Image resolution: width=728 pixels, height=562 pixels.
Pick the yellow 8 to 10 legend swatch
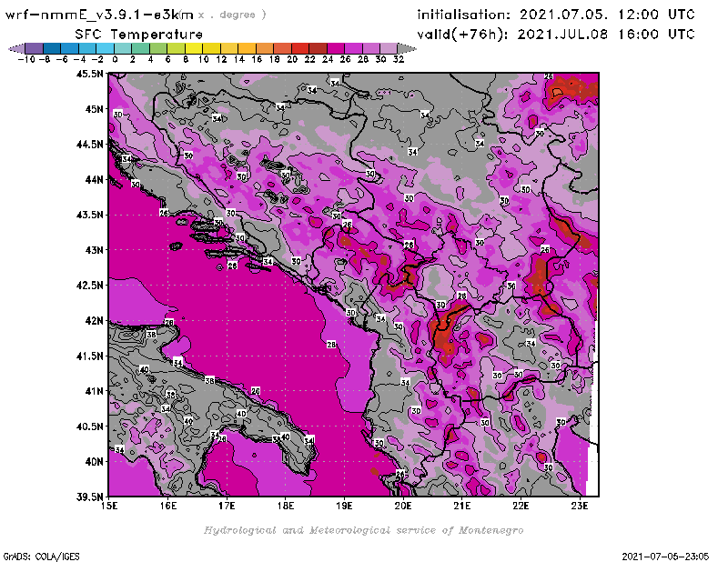pos(194,48)
